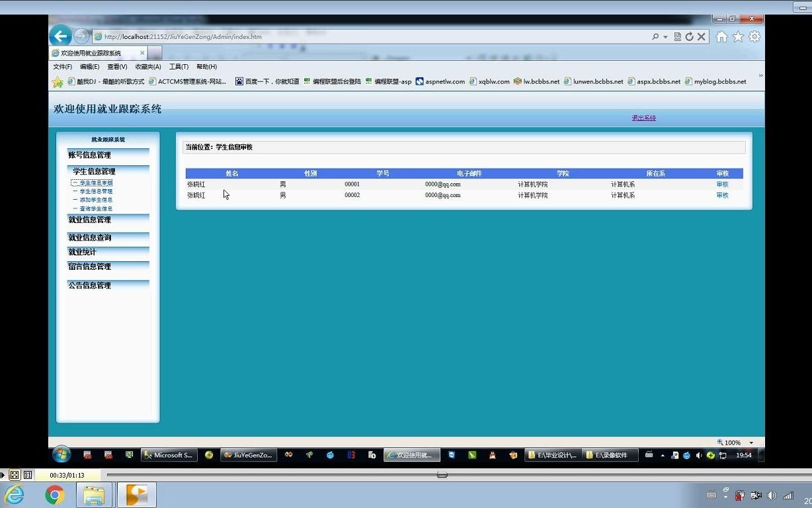Click the add-to-favorites star on favorites bar

click(58, 81)
